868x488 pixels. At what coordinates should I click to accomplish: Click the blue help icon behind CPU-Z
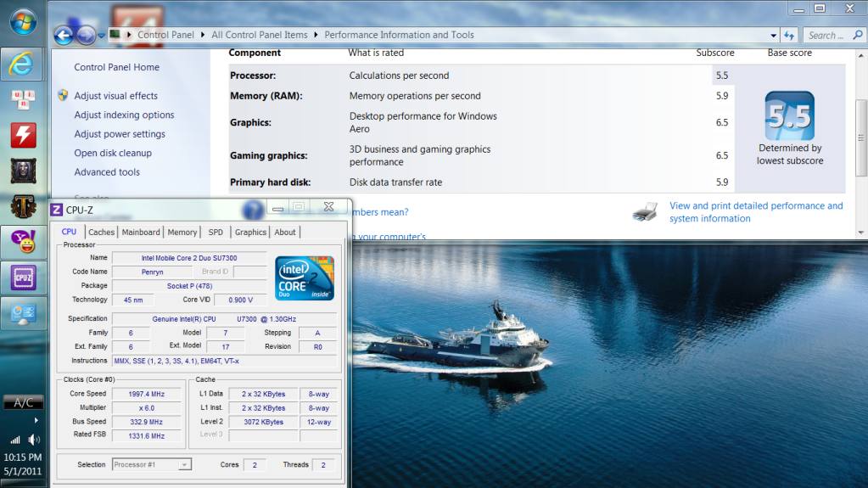[253, 210]
